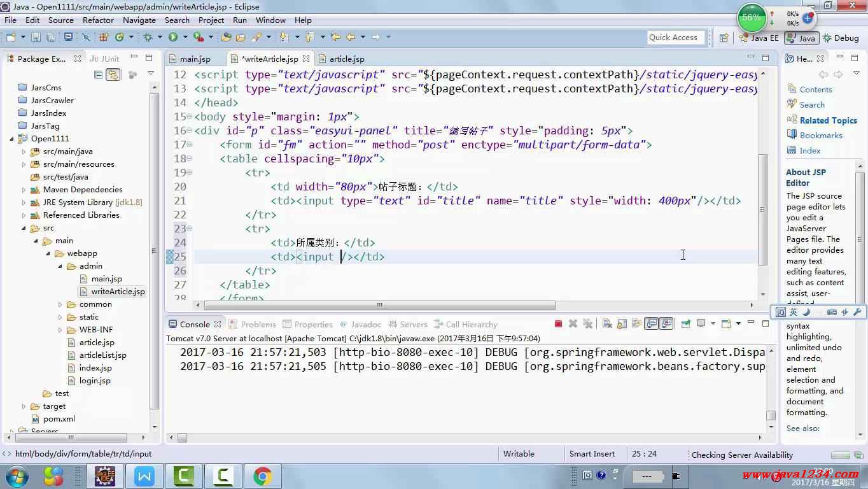The image size is (868, 489).
Task: Click the Open Type toolbar icon
Action: pyautogui.click(x=225, y=38)
